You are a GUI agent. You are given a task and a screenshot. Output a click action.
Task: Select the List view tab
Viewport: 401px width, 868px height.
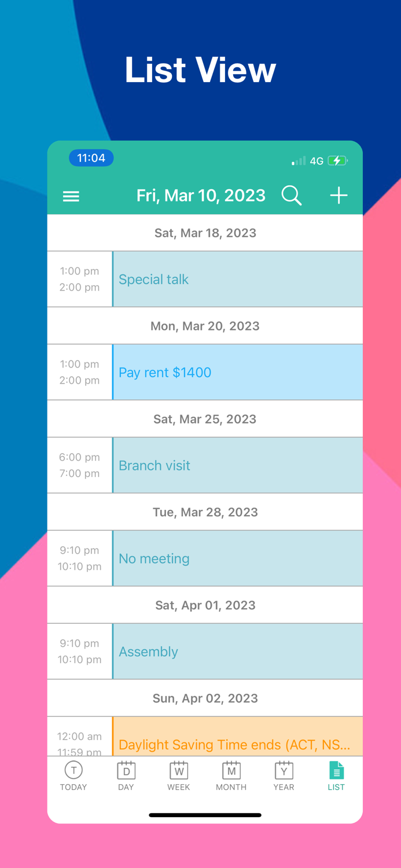click(336, 775)
